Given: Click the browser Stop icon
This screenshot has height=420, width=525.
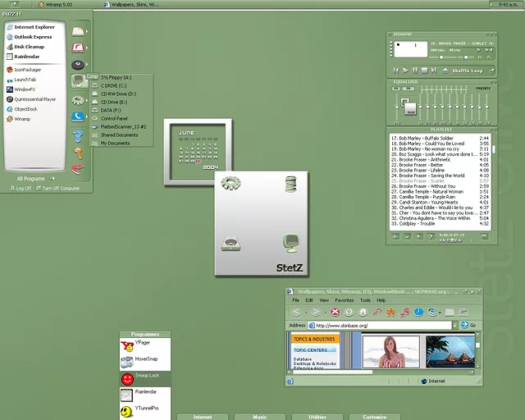Looking at the screenshot, I should tap(335, 312).
